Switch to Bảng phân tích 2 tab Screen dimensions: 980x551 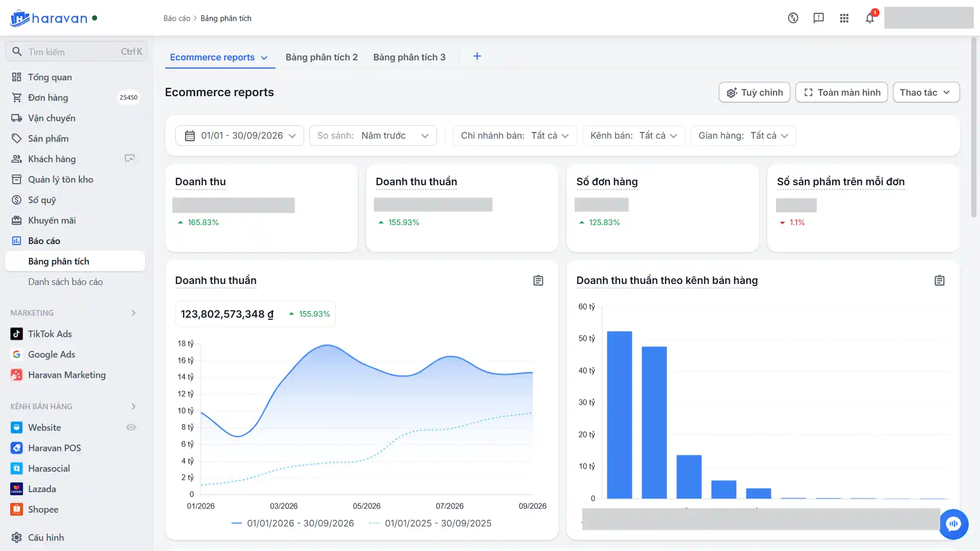pyautogui.click(x=322, y=57)
